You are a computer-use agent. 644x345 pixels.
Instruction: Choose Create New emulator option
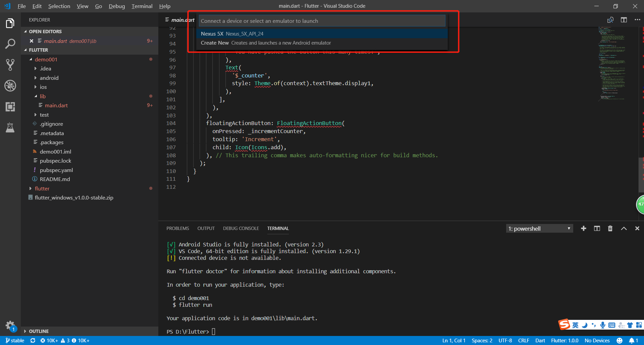pos(322,43)
